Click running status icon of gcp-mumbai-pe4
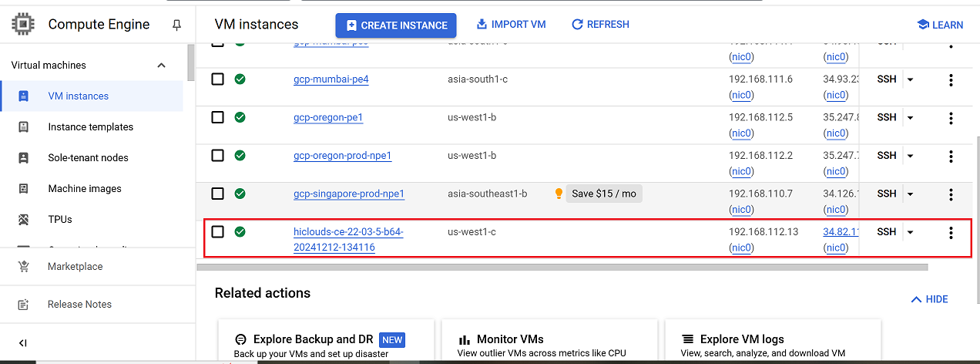 click(x=240, y=79)
